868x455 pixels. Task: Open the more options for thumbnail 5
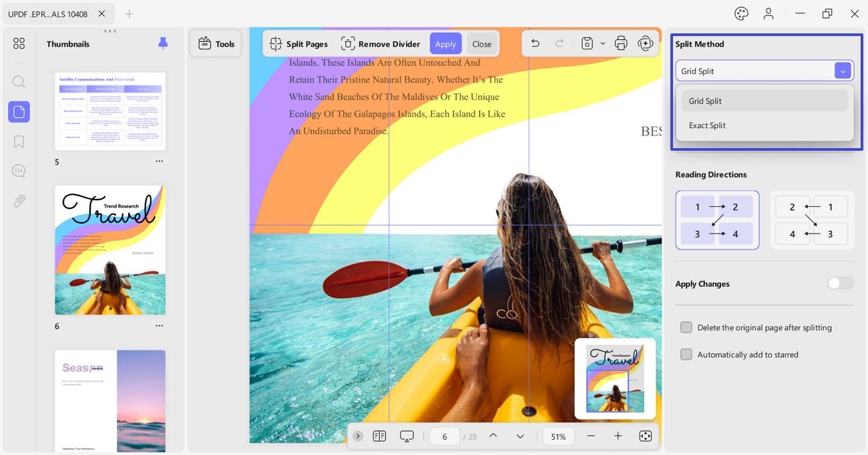[x=159, y=161]
